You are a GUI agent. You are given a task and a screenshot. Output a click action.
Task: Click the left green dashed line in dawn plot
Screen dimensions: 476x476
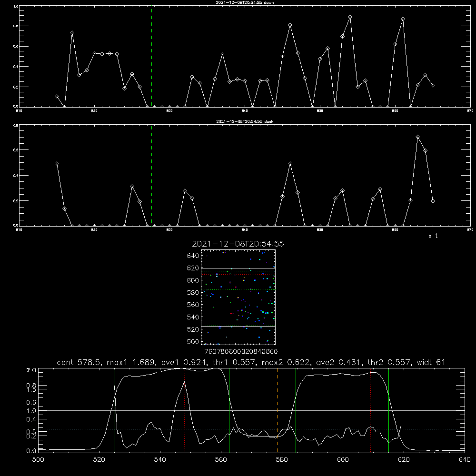pyautogui.click(x=151, y=56)
